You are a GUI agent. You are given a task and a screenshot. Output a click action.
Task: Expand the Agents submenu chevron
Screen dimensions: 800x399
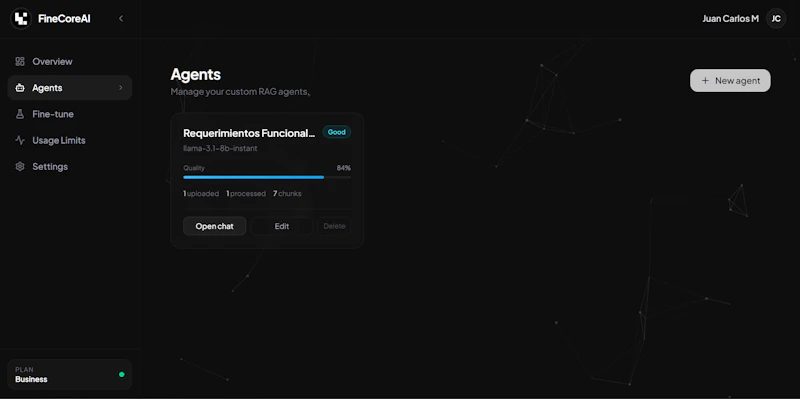(121, 88)
